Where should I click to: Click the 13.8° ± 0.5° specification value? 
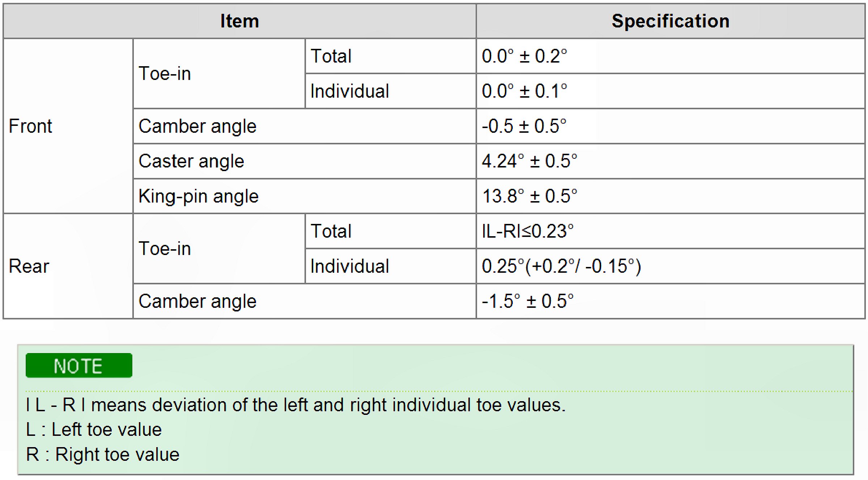[x=529, y=196]
